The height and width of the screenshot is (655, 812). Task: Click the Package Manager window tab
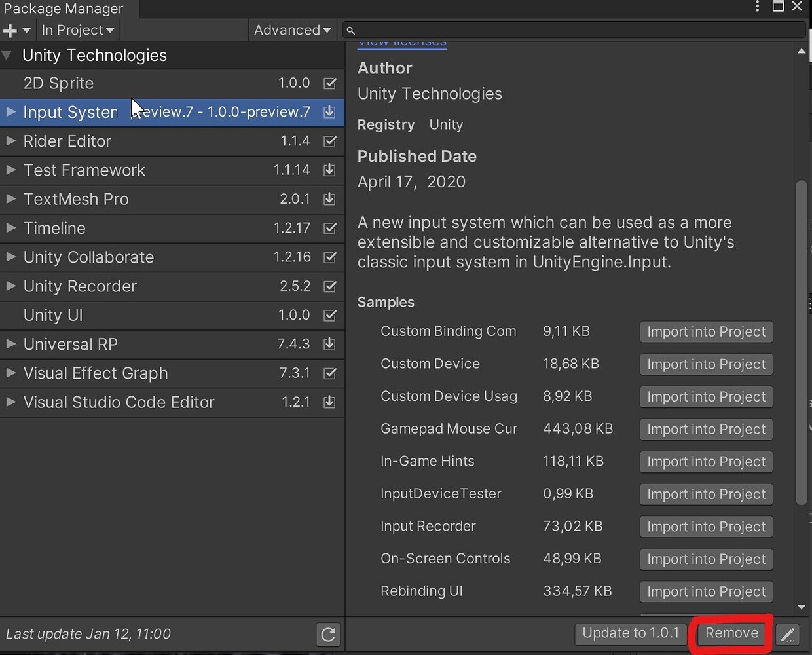64,9
